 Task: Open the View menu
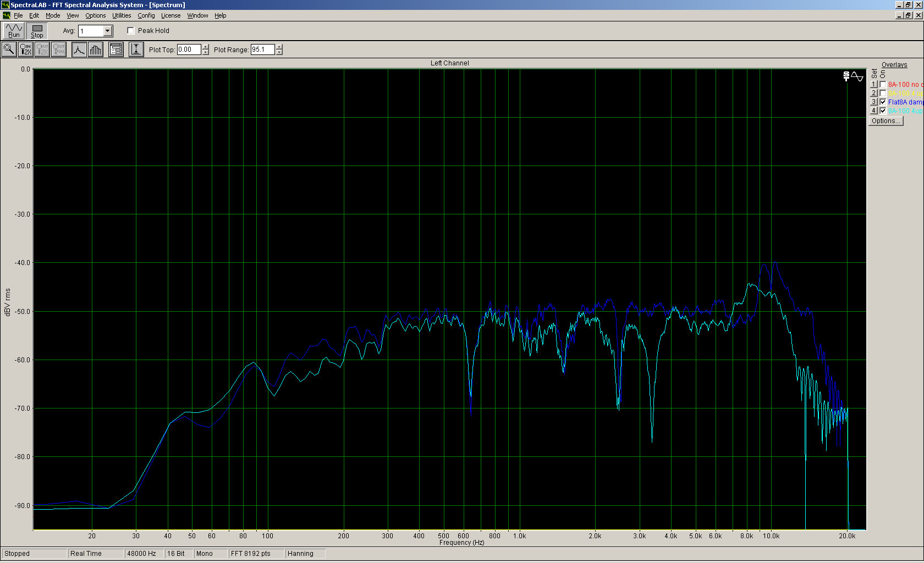(x=73, y=15)
